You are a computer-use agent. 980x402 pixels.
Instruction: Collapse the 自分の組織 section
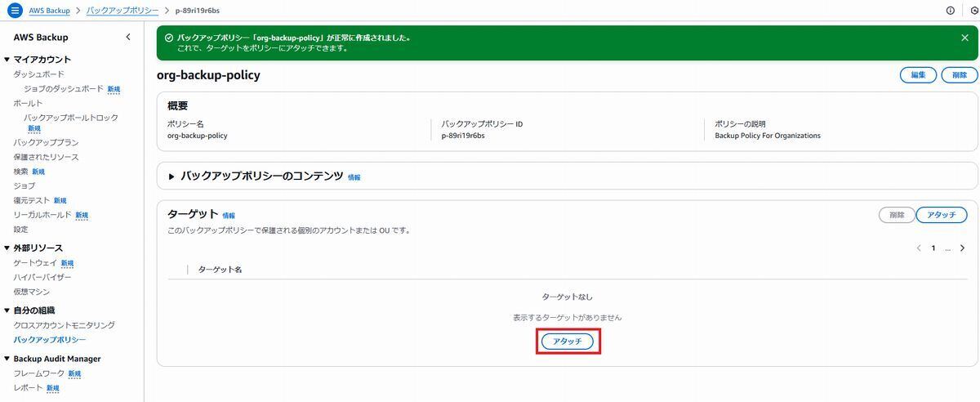[x=7, y=310]
